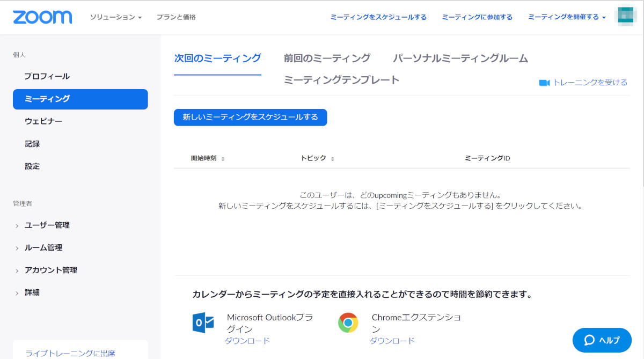Expand ユーザー管理 in the sidebar

pos(47,225)
